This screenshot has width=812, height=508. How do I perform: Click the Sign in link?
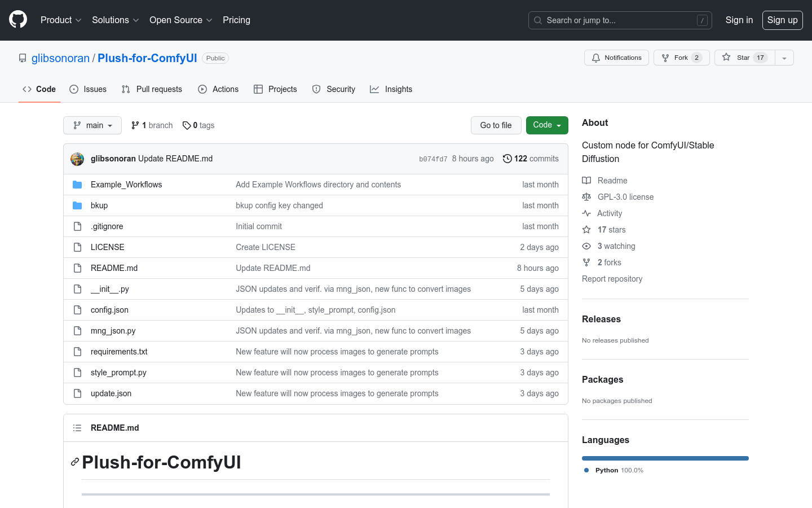coord(739,20)
